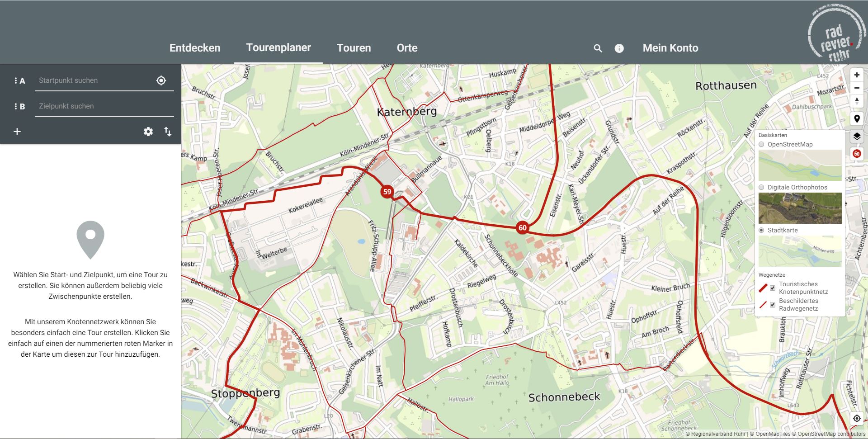Zoom out of the map
The width and height of the screenshot is (868, 439).
tap(856, 88)
